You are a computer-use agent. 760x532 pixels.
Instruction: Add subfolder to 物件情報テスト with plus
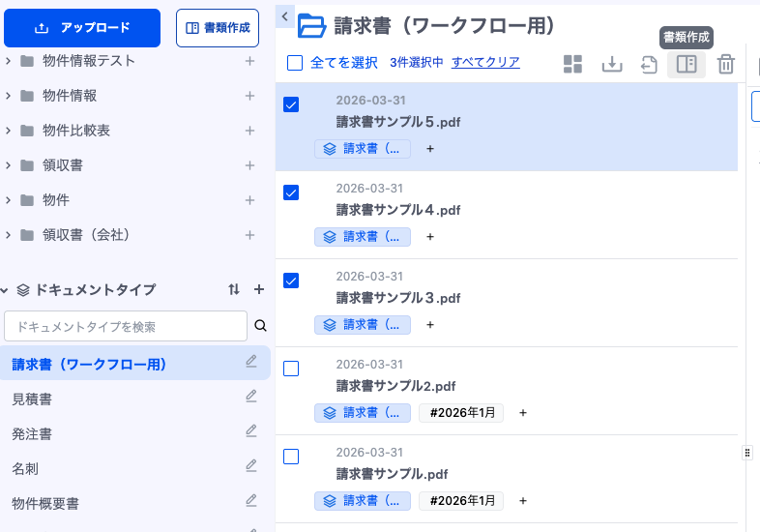[x=249, y=61]
